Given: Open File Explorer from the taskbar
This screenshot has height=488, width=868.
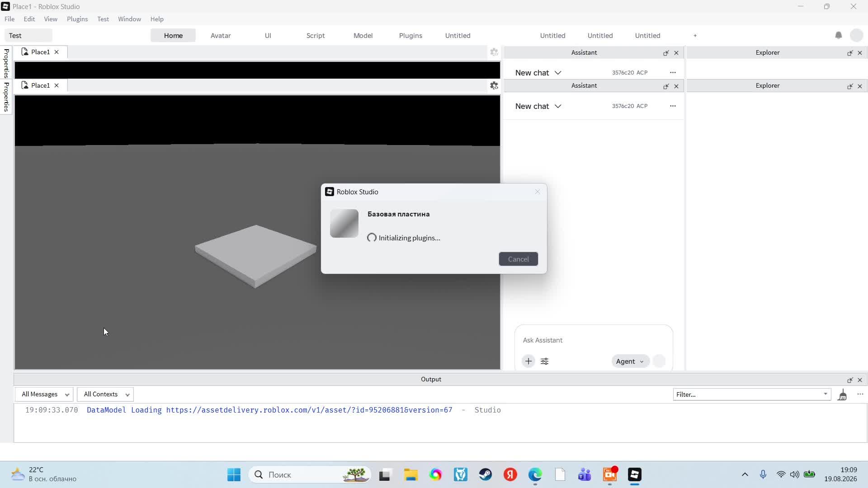Looking at the screenshot, I should (410, 475).
